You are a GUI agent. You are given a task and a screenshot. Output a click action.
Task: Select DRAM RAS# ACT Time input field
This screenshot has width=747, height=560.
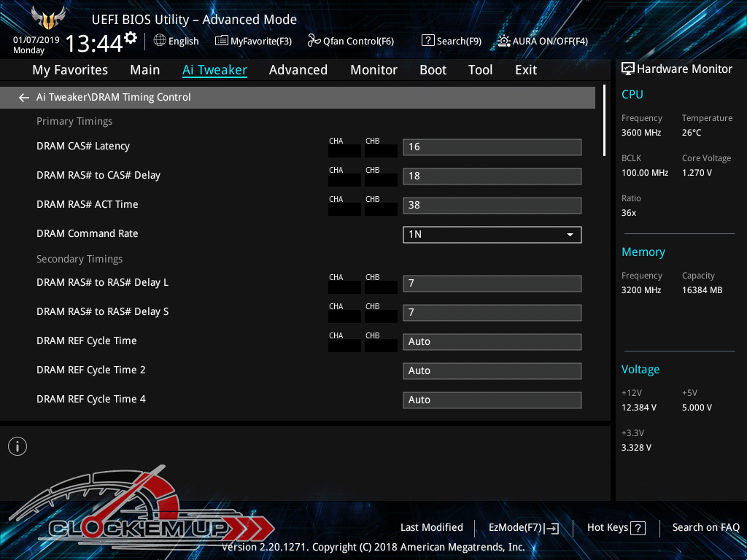(492, 206)
